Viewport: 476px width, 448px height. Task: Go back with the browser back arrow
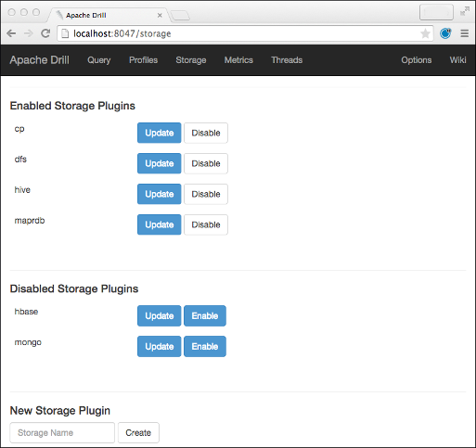[x=11, y=33]
